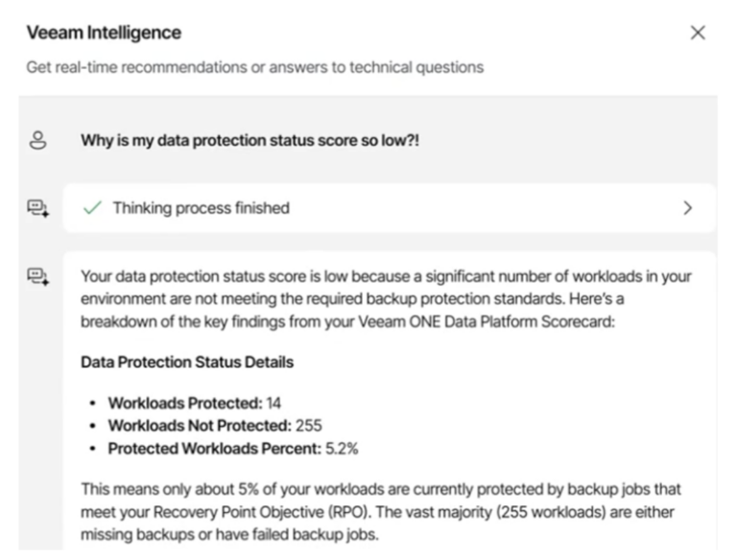Image resolution: width=737 pixels, height=560 pixels.
Task: Click the paragraph starting 'Your data protection status score'
Action: pos(386,298)
